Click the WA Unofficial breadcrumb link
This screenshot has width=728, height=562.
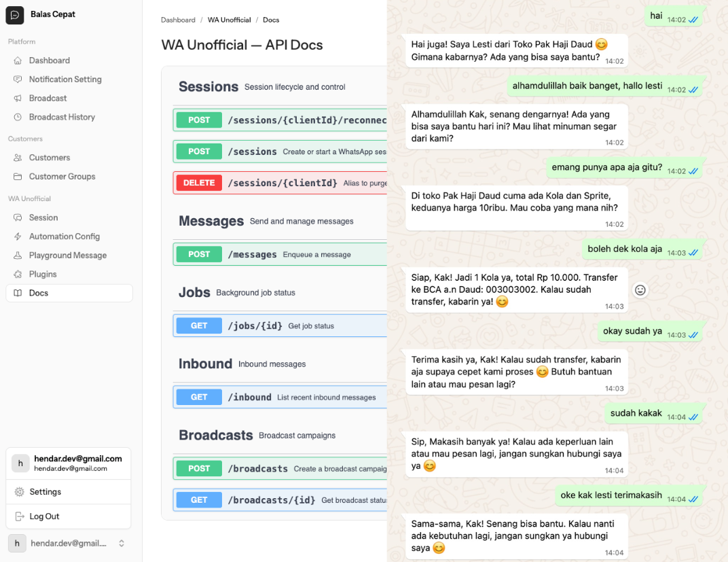coord(229,20)
